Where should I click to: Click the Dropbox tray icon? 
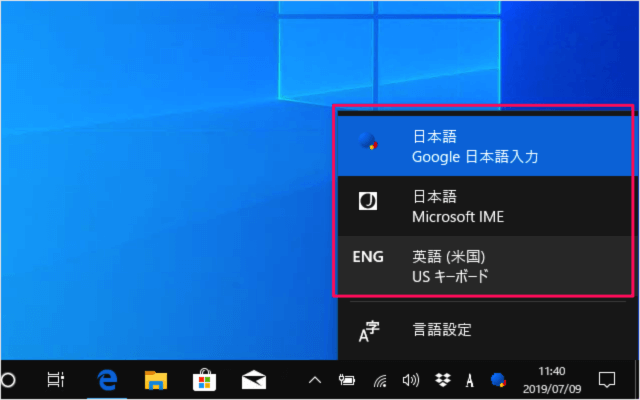pos(442,380)
